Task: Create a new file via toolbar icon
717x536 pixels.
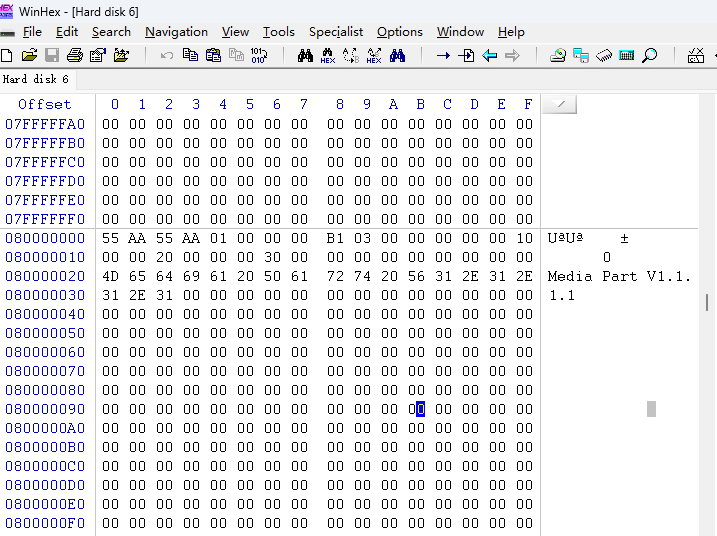Action: 6,56
